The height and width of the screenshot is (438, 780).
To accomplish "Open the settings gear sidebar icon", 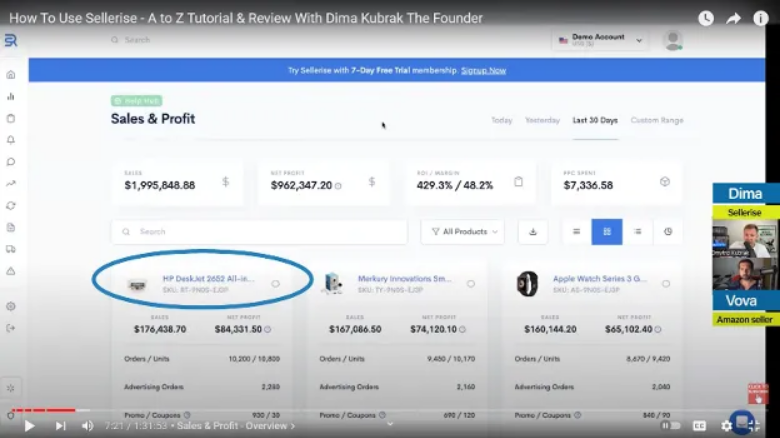I will [10, 306].
